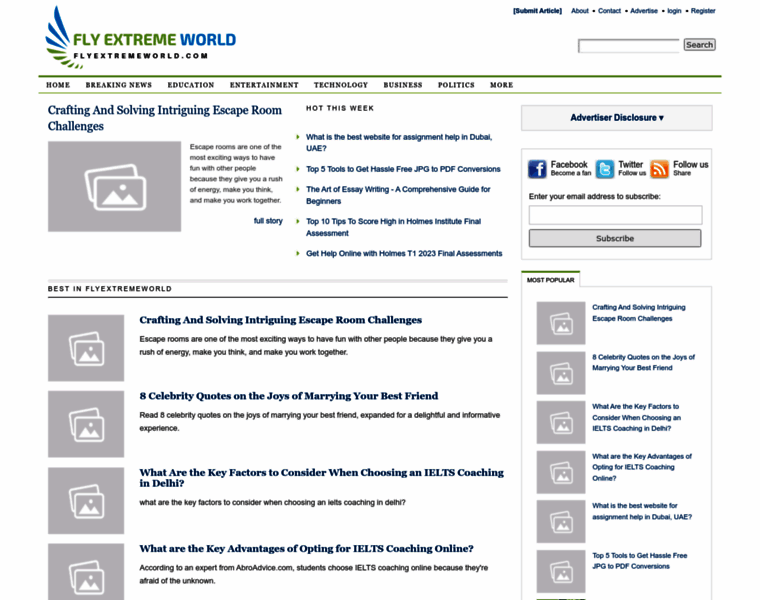The height and width of the screenshot is (600, 760).
Task: Expand the Advertiser Disclosure dropdown
Action: [617, 118]
